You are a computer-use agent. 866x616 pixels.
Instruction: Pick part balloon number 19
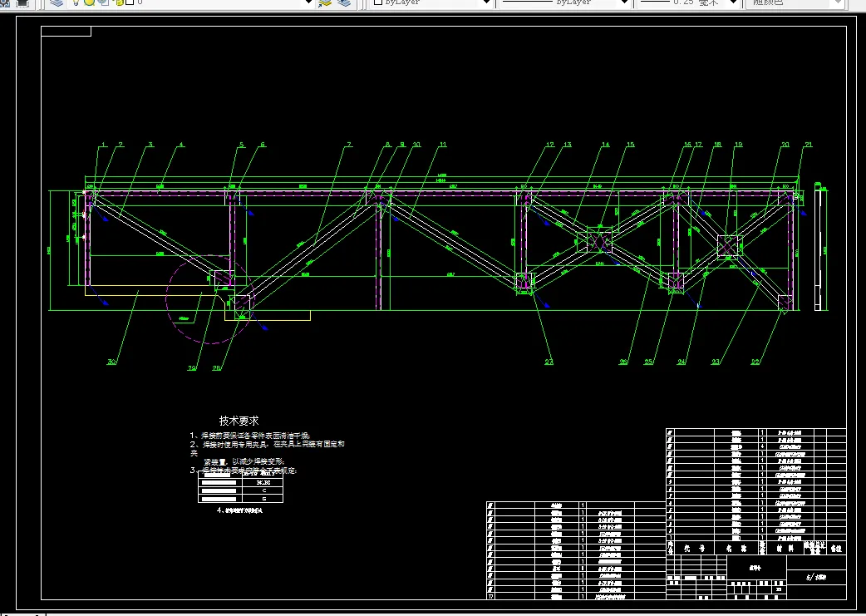pyautogui.click(x=738, y=145)
